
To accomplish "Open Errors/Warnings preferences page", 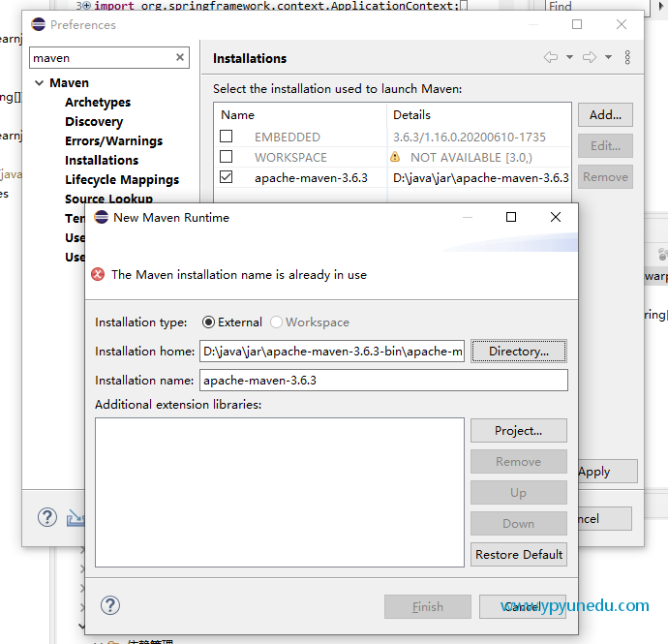I will 113,140.
